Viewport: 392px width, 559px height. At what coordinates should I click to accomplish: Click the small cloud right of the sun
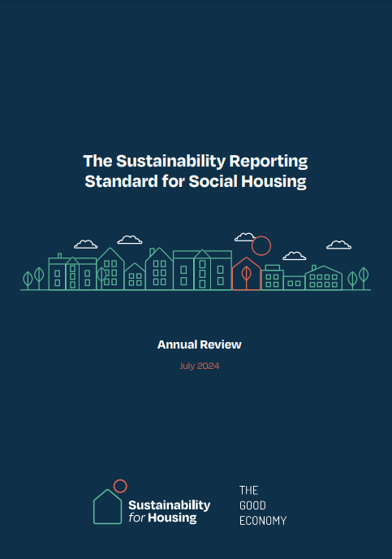point(295,256)
